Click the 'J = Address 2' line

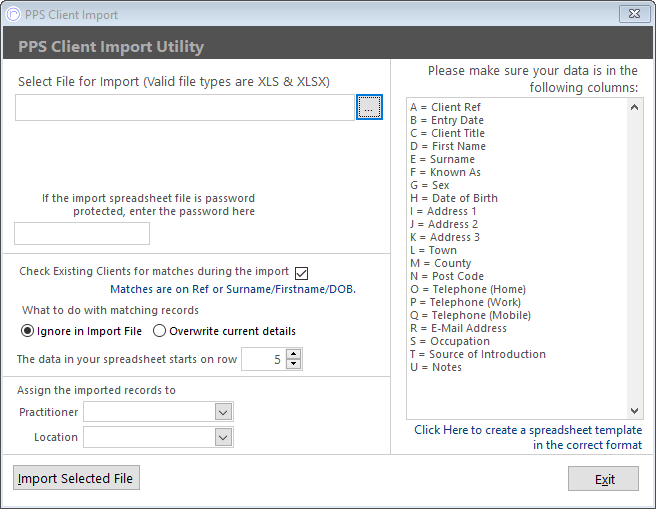444,224
